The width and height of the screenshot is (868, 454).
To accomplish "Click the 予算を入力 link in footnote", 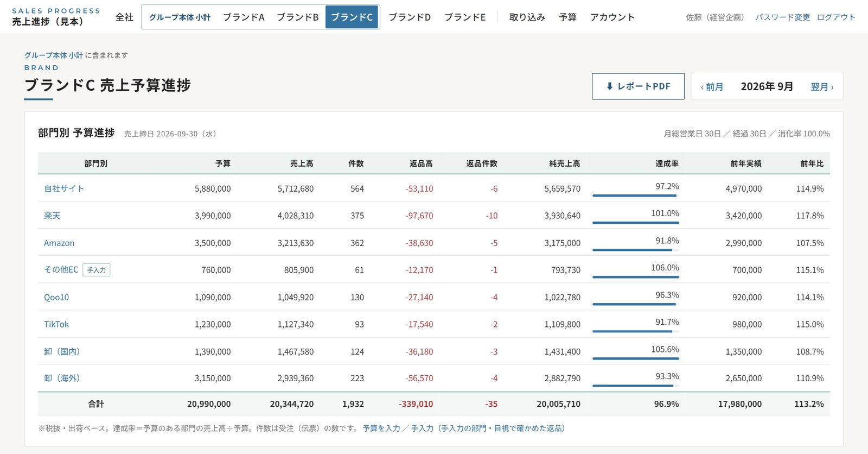I will [x=381, y=428].
